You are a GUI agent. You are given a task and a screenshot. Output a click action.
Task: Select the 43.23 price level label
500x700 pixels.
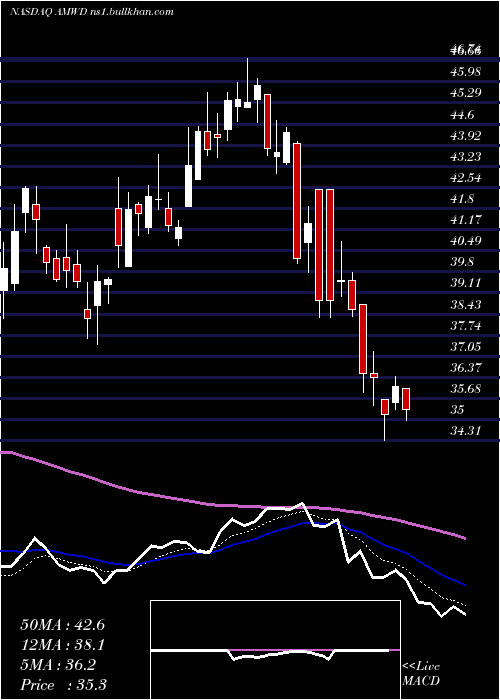(x=466, y=156)
